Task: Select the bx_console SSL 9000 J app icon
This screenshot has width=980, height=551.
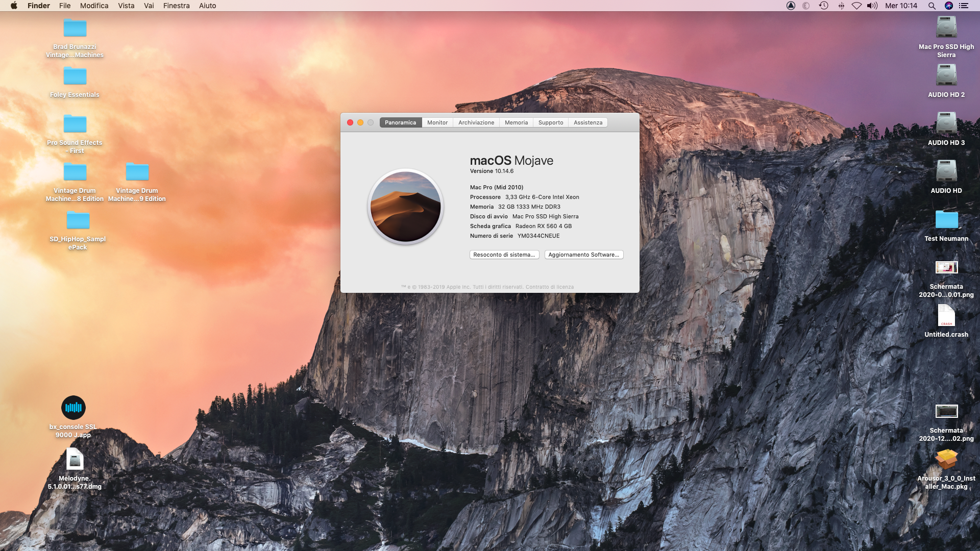Action: click(73, 408)
